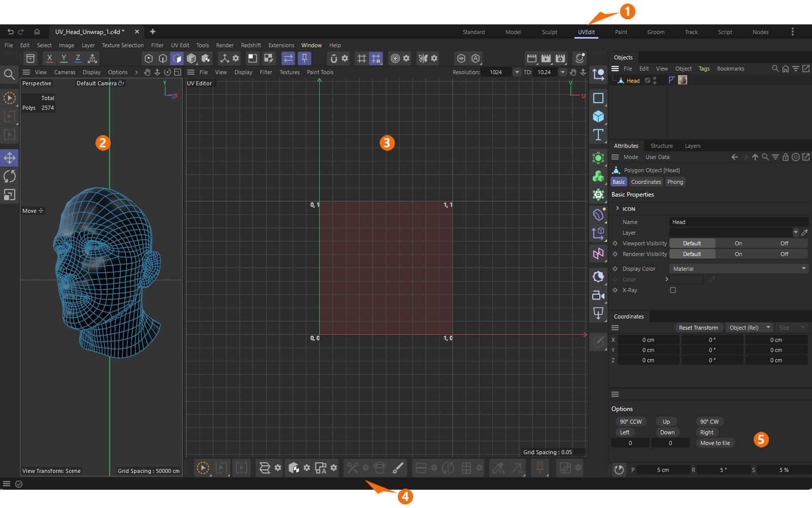812x508 pixels.
Task: Expand more Perspective menus via chevron
Action: (137, 72)
